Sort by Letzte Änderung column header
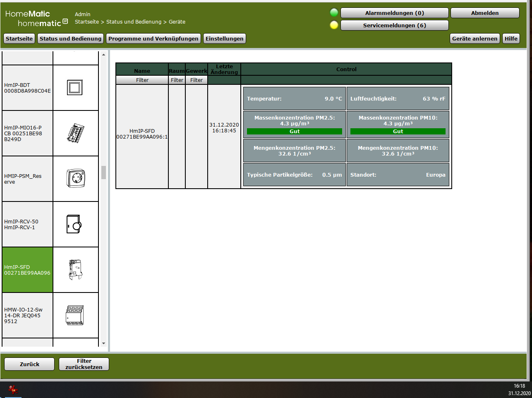 224,69
